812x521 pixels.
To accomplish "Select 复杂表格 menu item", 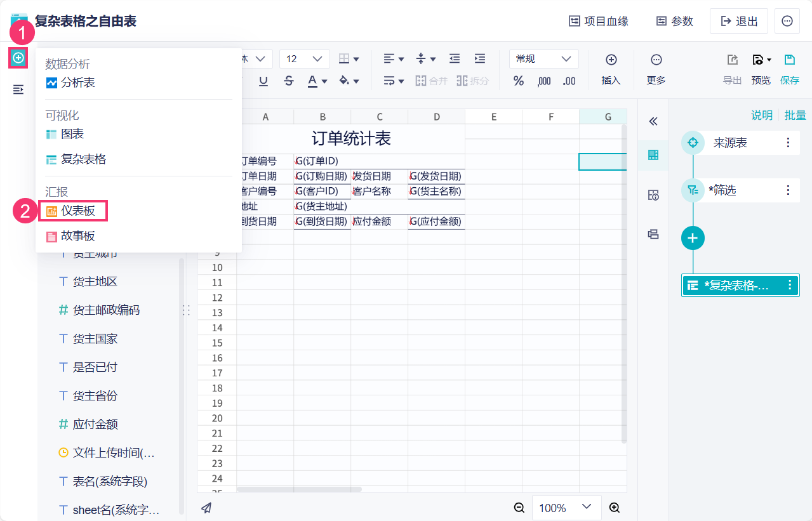I will pyautogui.click(x=76, y=159).
